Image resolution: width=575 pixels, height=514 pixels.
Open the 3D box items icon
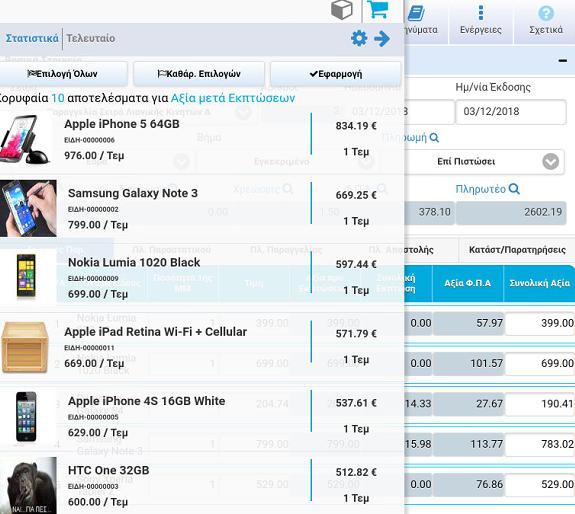coord(342,10)
